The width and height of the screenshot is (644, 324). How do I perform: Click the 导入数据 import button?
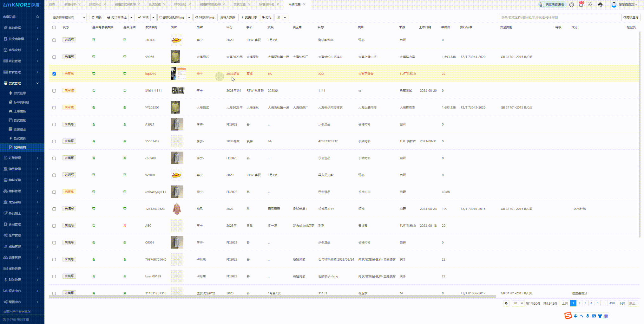[227, 17]
